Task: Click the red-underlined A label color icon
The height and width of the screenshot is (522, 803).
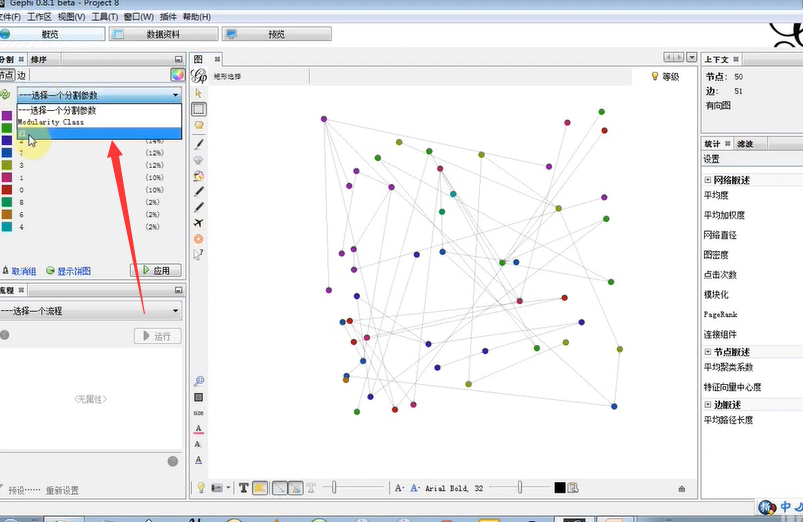Action: pos(199,429)
